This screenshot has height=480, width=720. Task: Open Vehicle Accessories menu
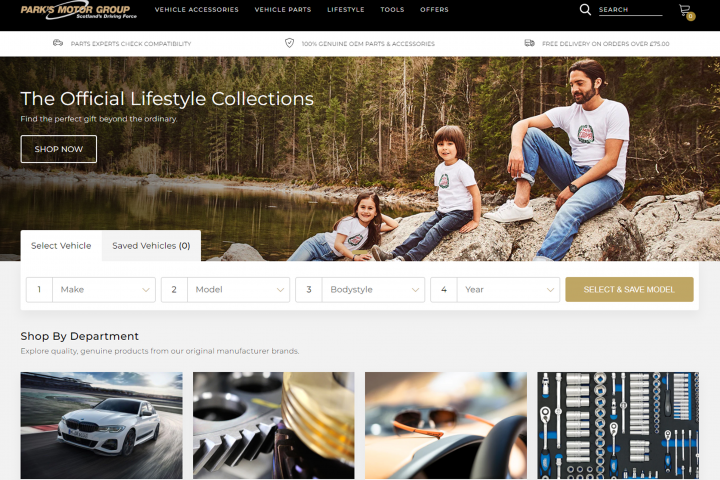(x=197, y=9)
